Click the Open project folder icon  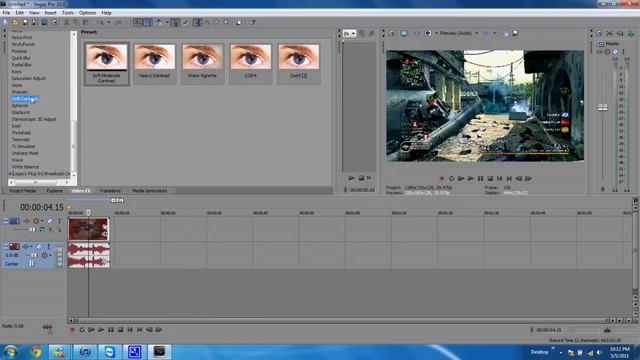15,22
